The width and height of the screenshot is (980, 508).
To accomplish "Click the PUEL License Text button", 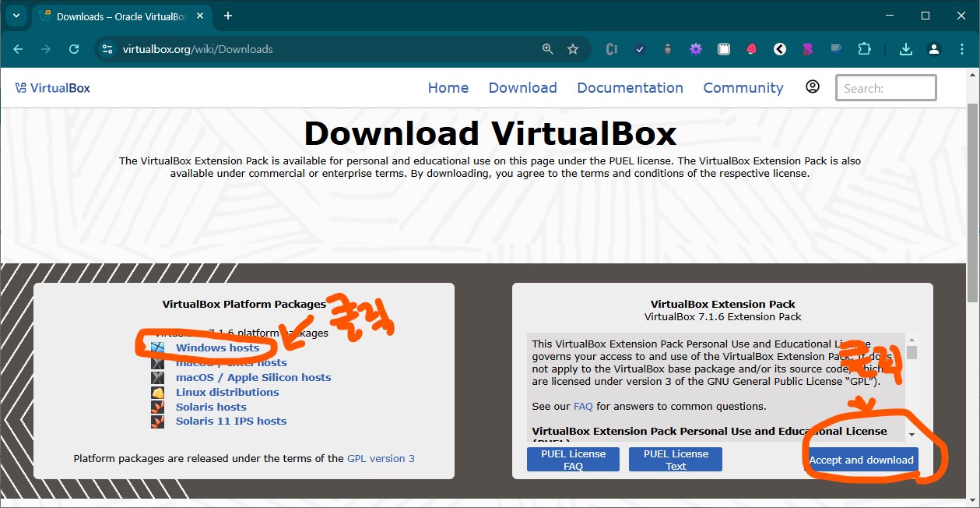I will pyautogui.click(x=676, y=460).
